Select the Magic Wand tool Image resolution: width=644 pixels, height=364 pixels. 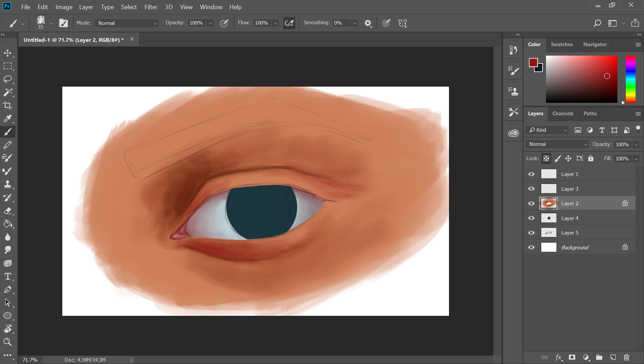pos(8,92)
